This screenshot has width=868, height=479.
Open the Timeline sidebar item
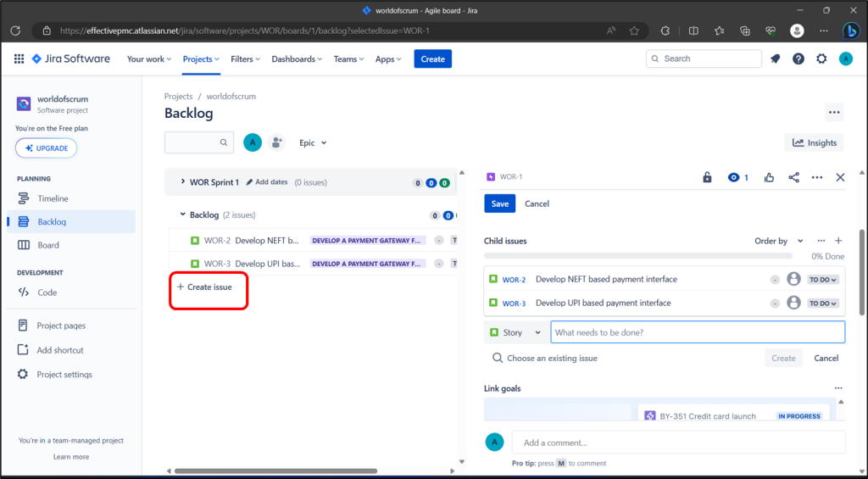tap(71, 198)
